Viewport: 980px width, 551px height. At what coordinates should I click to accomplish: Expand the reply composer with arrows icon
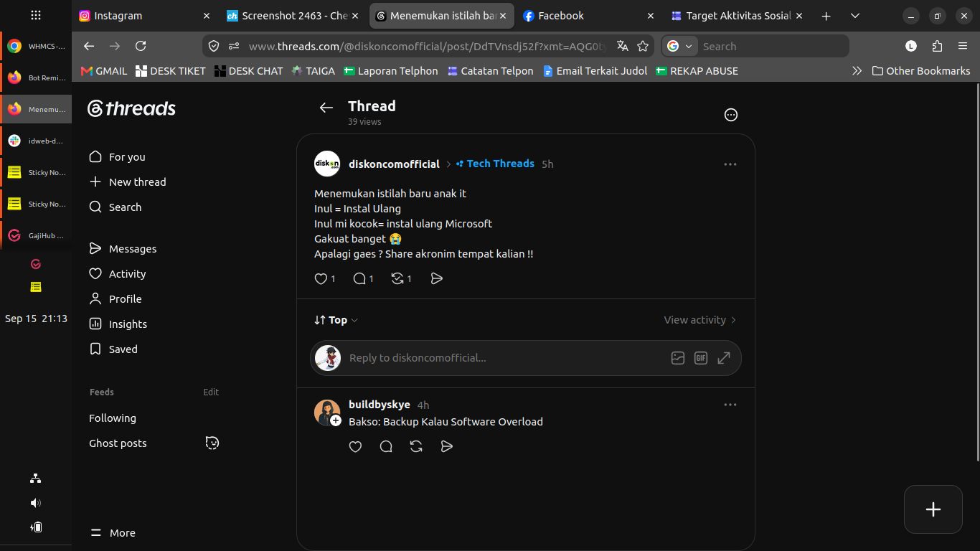[x=724, y=358]
